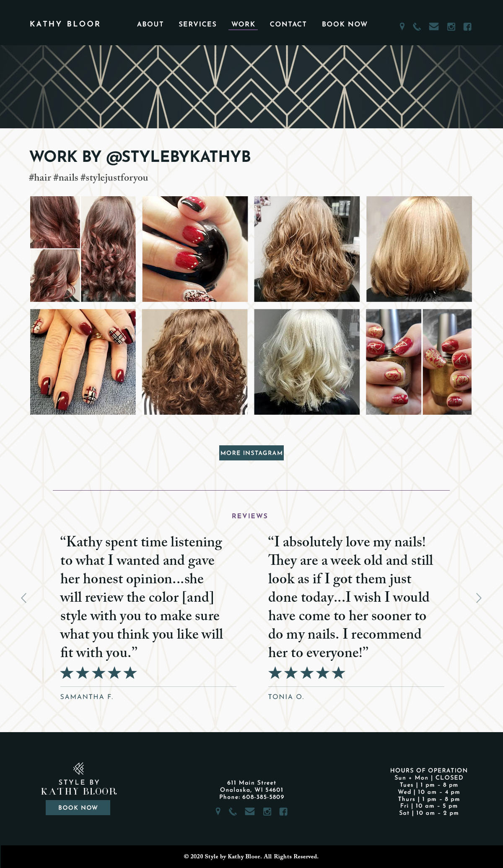Click the Kathy Bloor site title
Image resolution: width=503 pixels, height=868 pixels.
coord(65,24)
